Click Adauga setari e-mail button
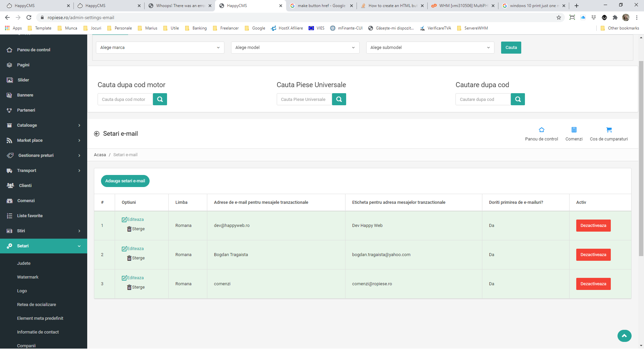 point(125,181)
